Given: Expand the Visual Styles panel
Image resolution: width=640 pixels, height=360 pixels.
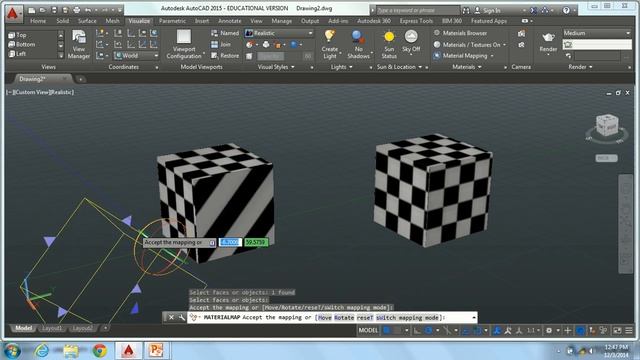Looking at the screenshot, I should click(276, 67).
